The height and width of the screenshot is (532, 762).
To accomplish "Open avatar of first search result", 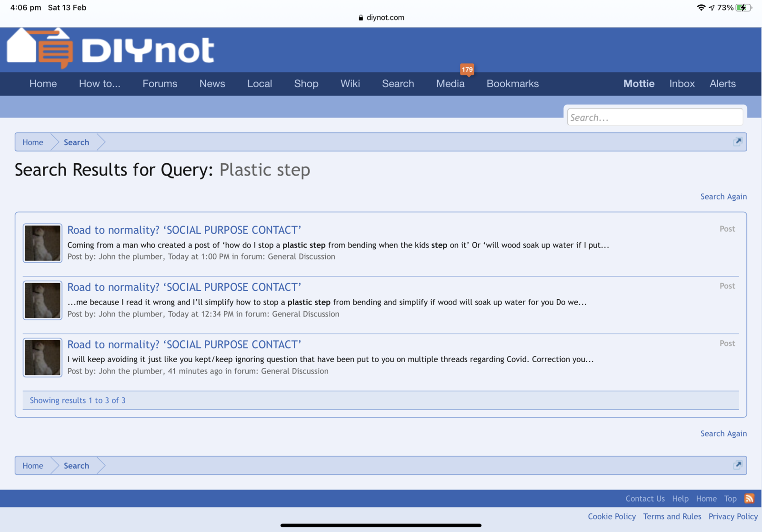I will (42, 243).
